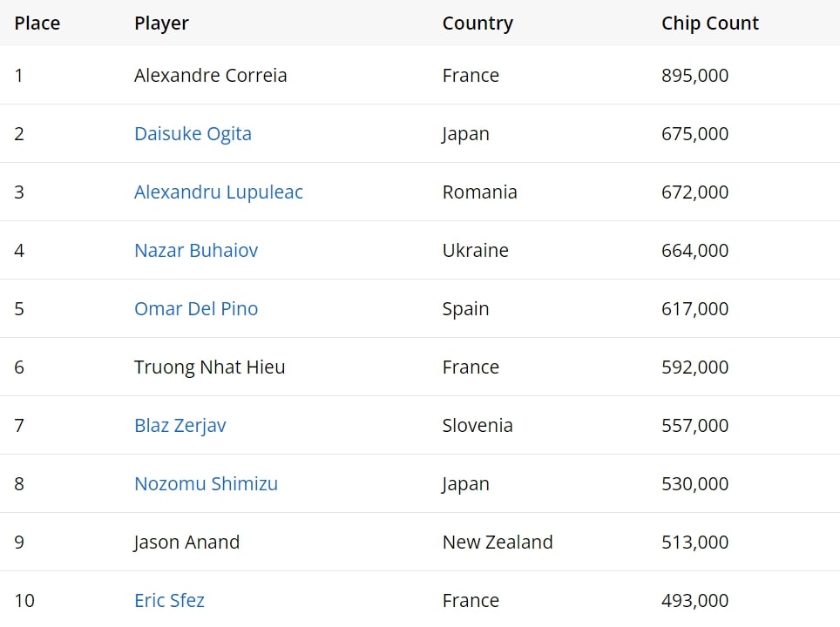Select the Country column header
840x627 pixels.
point(478,24)
